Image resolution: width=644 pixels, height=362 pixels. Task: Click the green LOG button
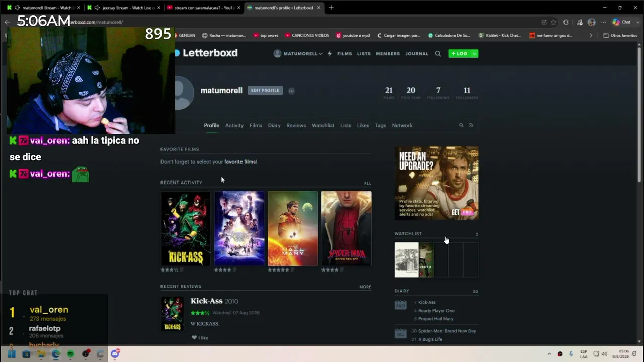459,54
